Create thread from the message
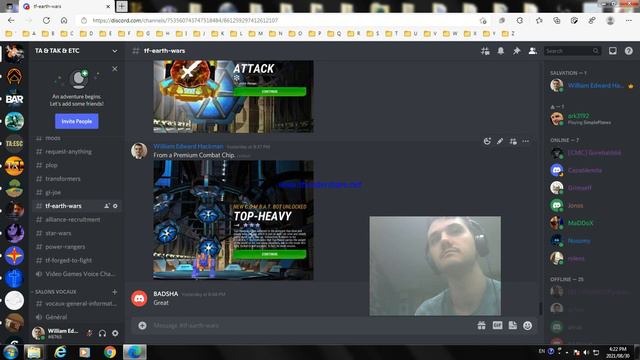Screen dimensions: 640x360 (513, 141)
